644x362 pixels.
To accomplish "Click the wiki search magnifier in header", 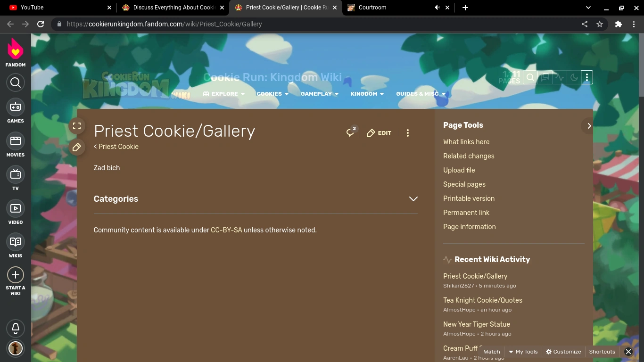I will (x=530, y=77).
